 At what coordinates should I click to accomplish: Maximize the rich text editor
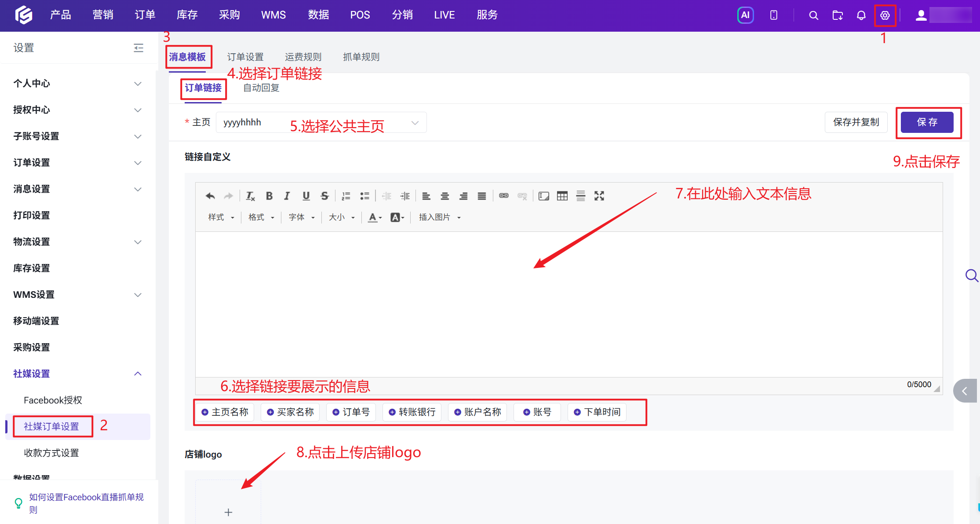(599, 196)
